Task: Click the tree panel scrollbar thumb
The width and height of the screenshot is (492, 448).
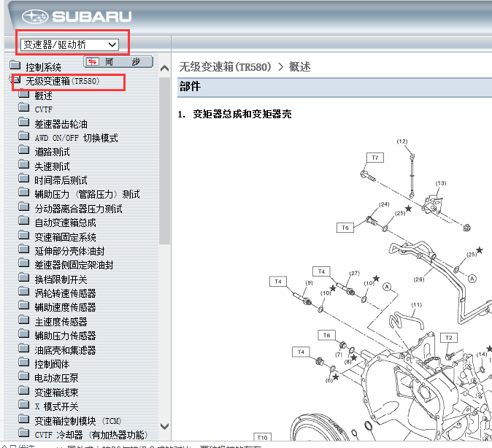Action: 164,161
